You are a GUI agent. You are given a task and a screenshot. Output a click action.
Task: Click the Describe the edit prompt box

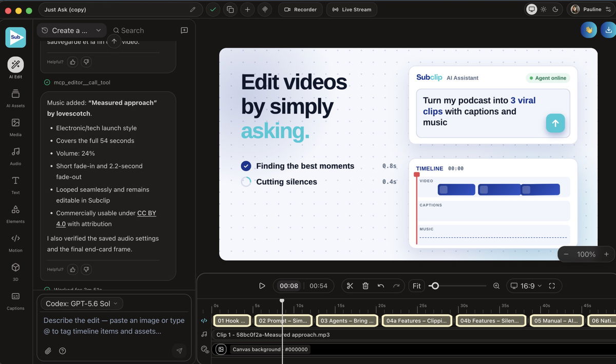pos(114,326)
